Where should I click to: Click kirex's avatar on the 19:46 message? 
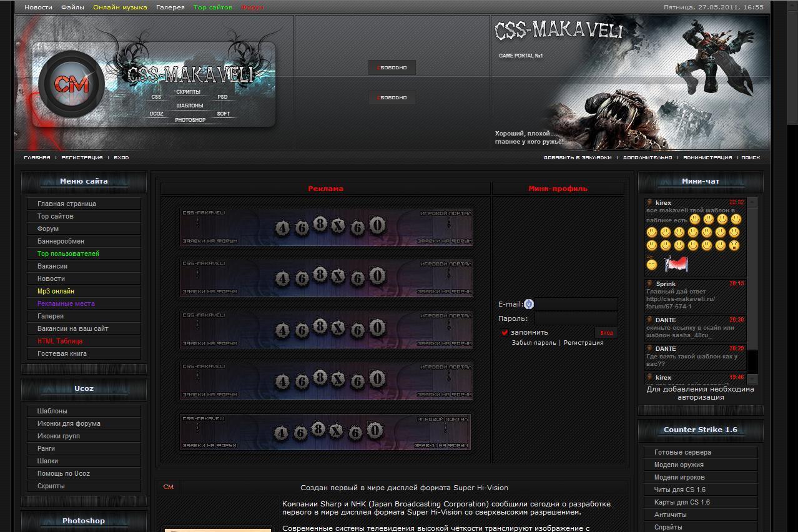tap(649, 377)
